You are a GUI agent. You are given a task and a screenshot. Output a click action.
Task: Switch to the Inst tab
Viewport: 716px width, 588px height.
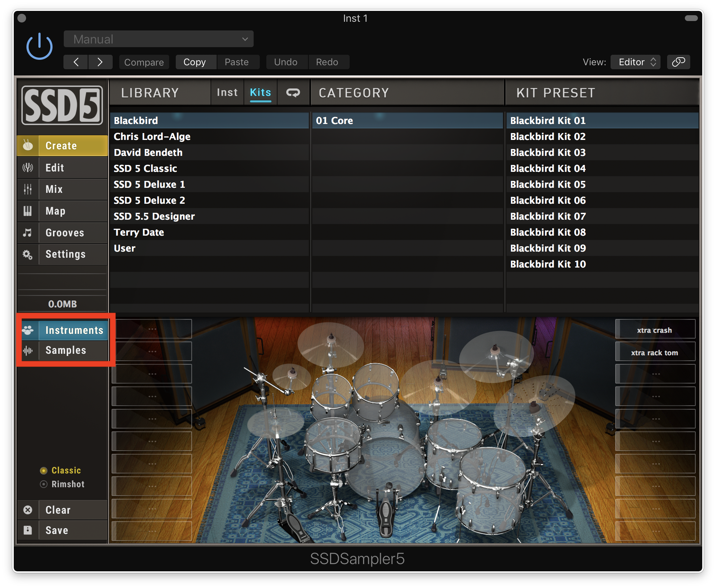pyautogui.click(x=227, y=92)
